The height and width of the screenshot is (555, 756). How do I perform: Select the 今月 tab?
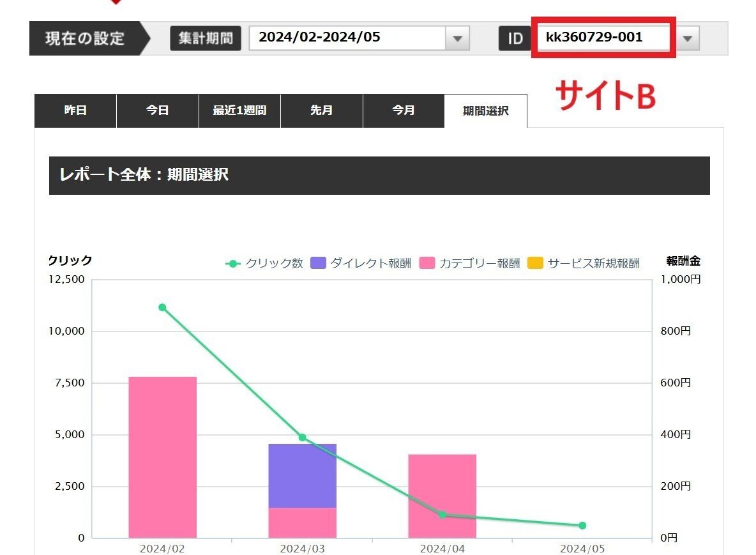404,110
